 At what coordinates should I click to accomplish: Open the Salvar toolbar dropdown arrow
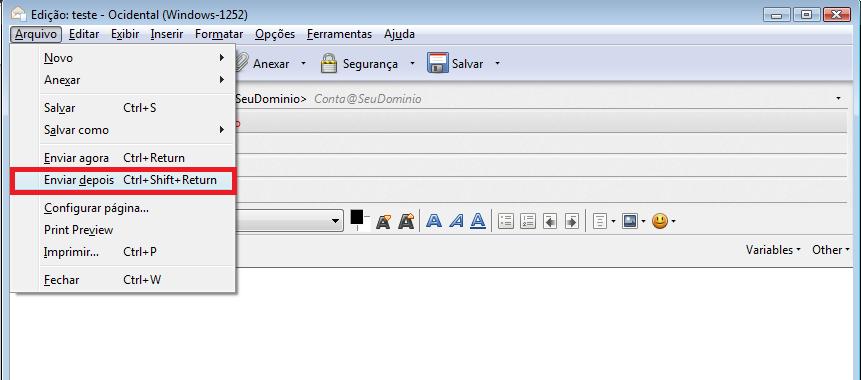[x=497, y=64]
